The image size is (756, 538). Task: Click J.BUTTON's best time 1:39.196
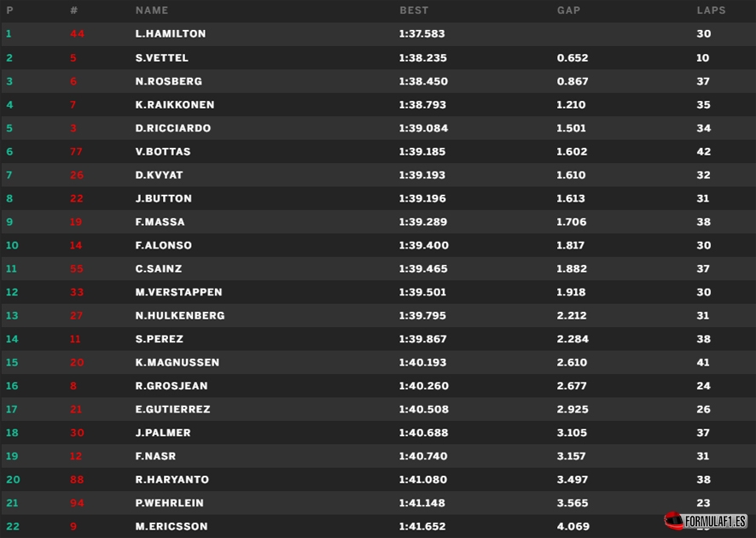422,198
